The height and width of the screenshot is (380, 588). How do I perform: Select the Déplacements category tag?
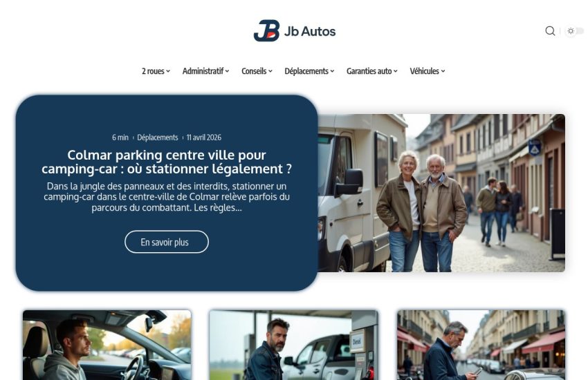tap(158, 137)
